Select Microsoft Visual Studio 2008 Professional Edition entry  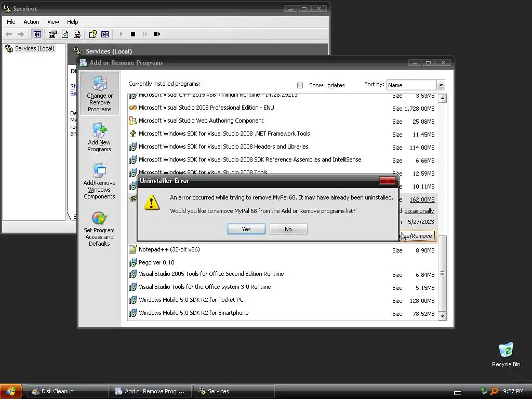tap(282, 108)
